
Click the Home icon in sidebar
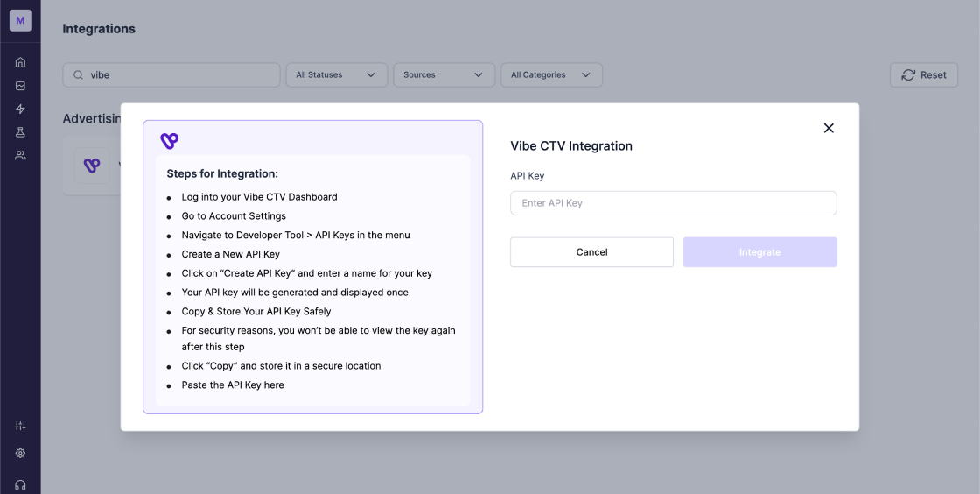[x=20, y=62]
